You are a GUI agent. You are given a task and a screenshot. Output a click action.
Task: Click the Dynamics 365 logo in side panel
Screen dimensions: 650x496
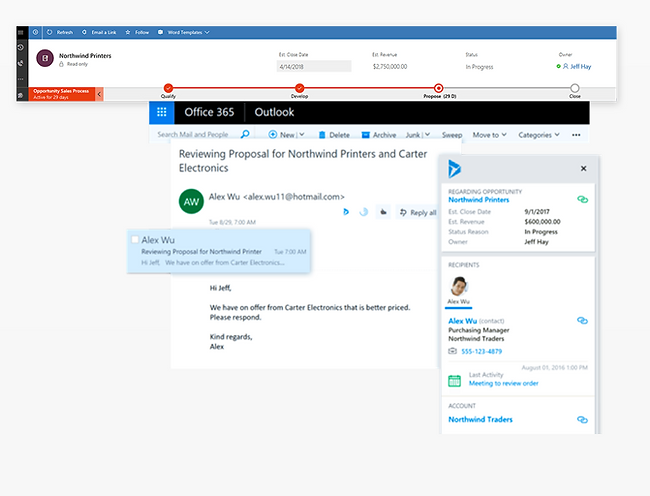[x=454, y=169]
